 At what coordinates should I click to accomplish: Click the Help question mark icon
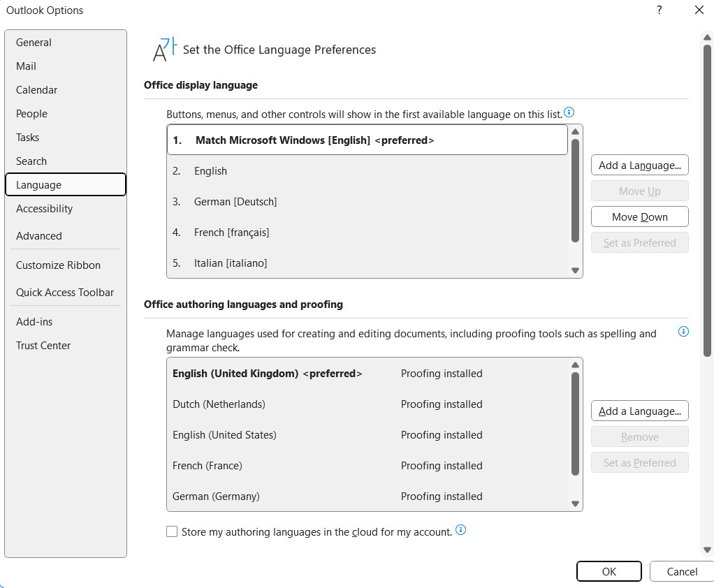coord(659,10)
